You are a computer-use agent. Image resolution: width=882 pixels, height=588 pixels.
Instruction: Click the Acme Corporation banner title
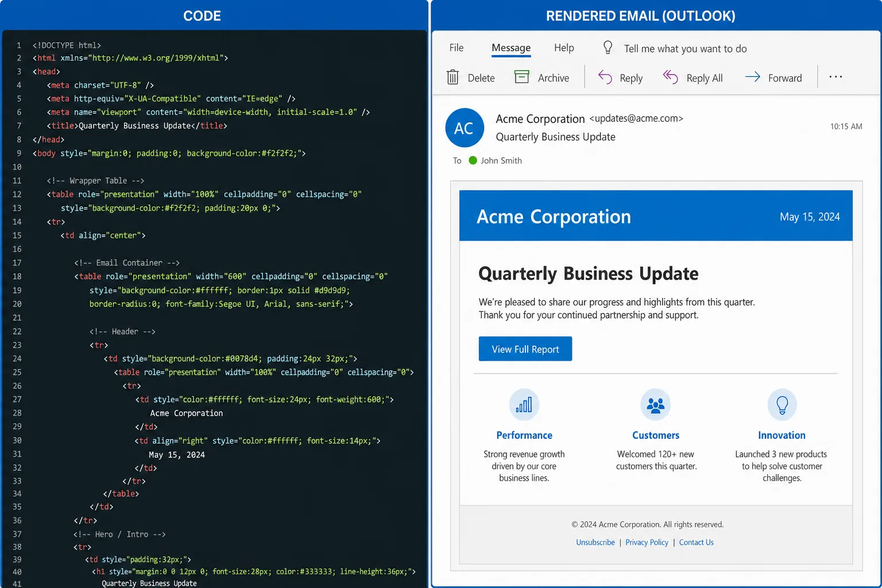(554, 216)
